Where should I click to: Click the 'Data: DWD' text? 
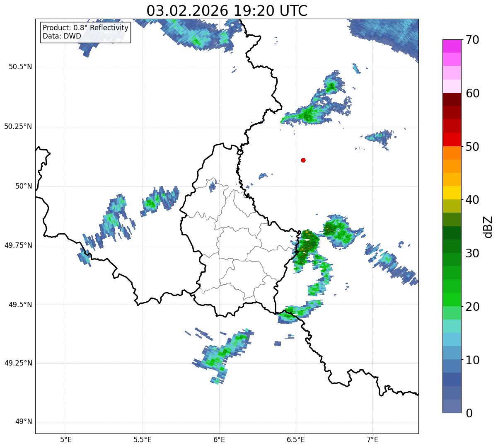pyautogui.click(x=62, y=36)
